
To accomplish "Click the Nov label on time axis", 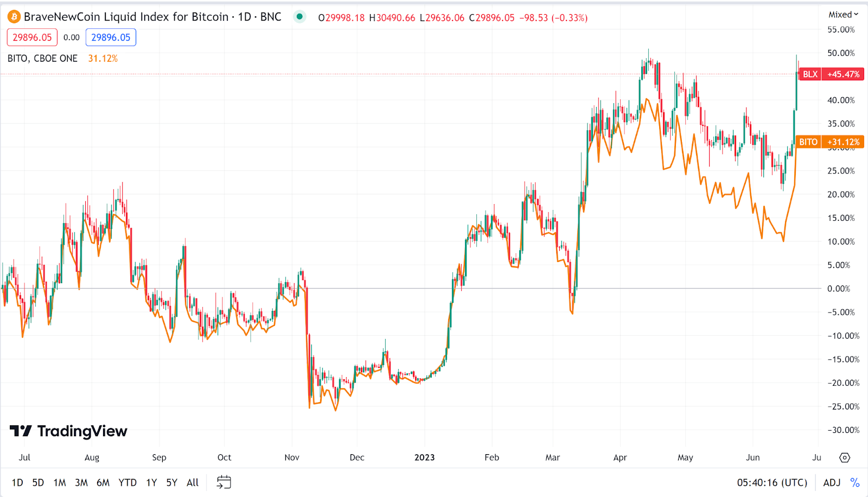I will click(x=292, y=457).
